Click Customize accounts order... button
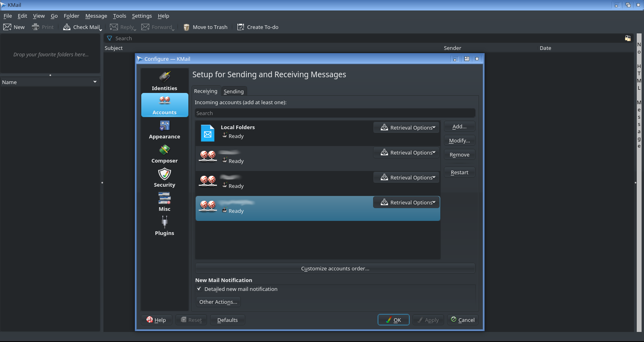 (335, 268)
